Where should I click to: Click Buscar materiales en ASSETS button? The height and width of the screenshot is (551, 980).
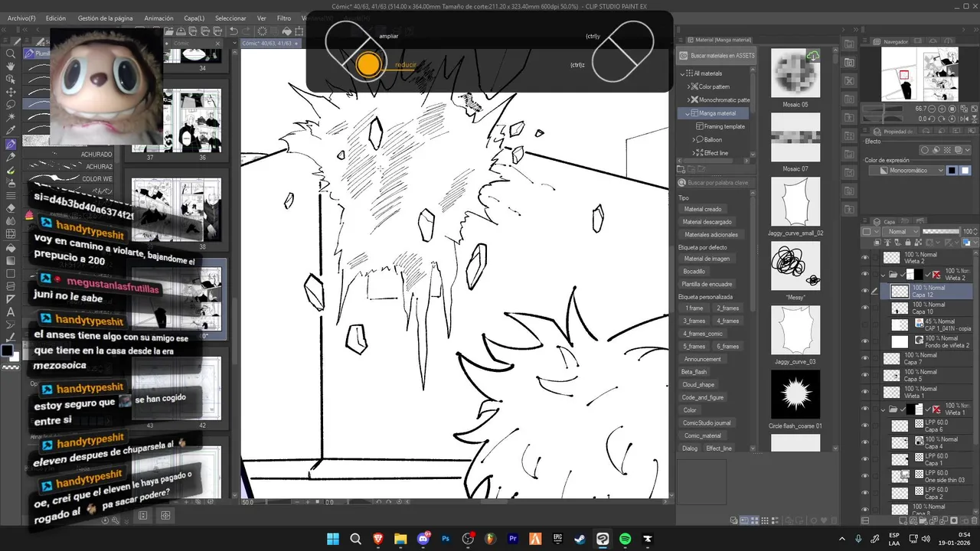pyautogui.click(x=717, y=55)
